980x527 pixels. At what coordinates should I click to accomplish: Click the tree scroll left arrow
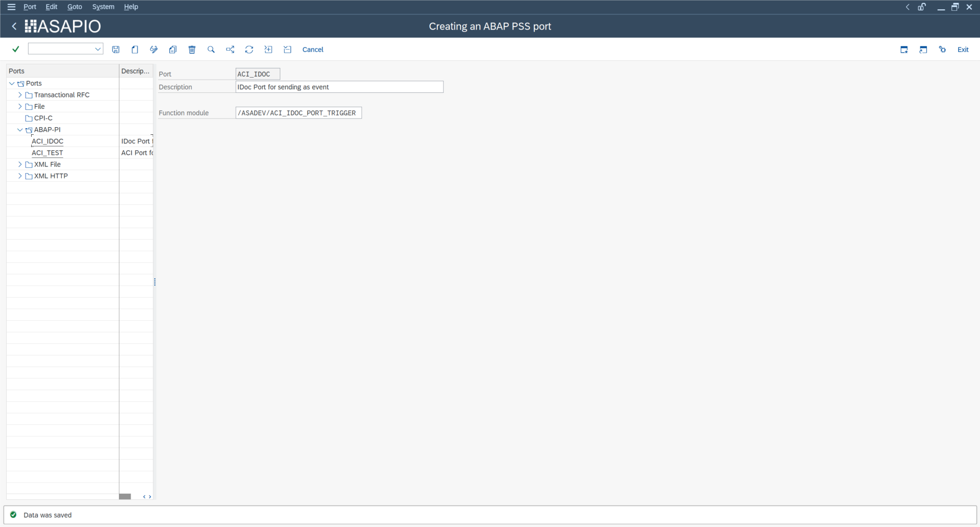click(144, 496)
